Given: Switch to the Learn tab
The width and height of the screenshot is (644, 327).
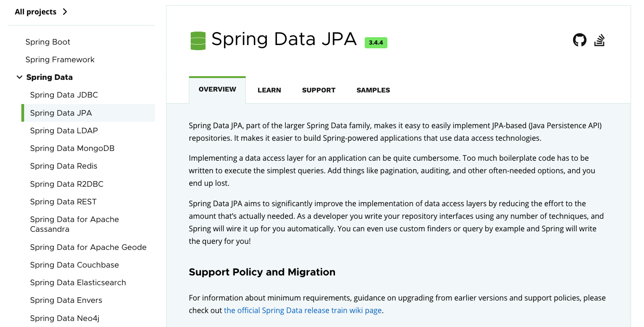Looking at the screenshot, I should [x=269, y=90].
